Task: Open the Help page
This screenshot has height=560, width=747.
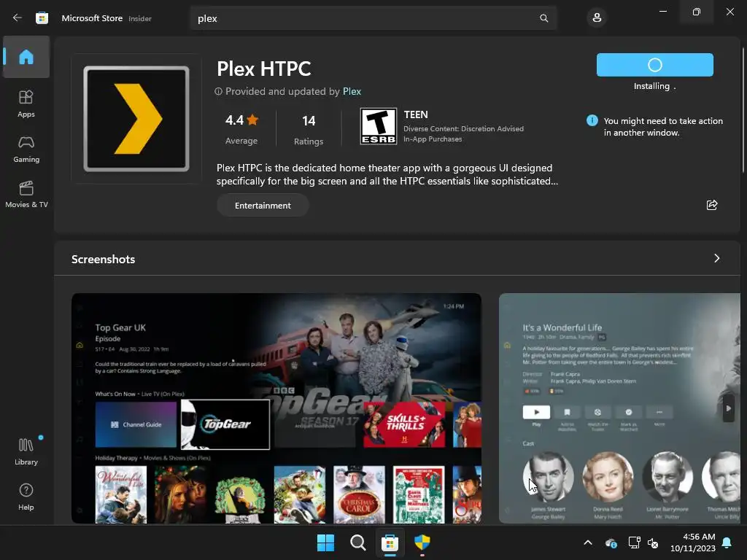Action: [26, 497]
